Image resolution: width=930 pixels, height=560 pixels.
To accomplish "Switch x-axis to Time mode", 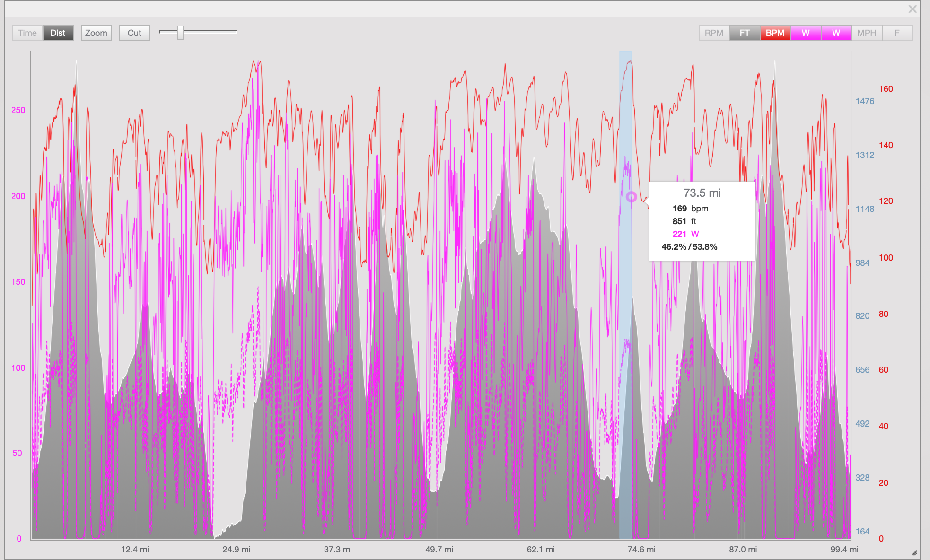I will tap(27, 33).
